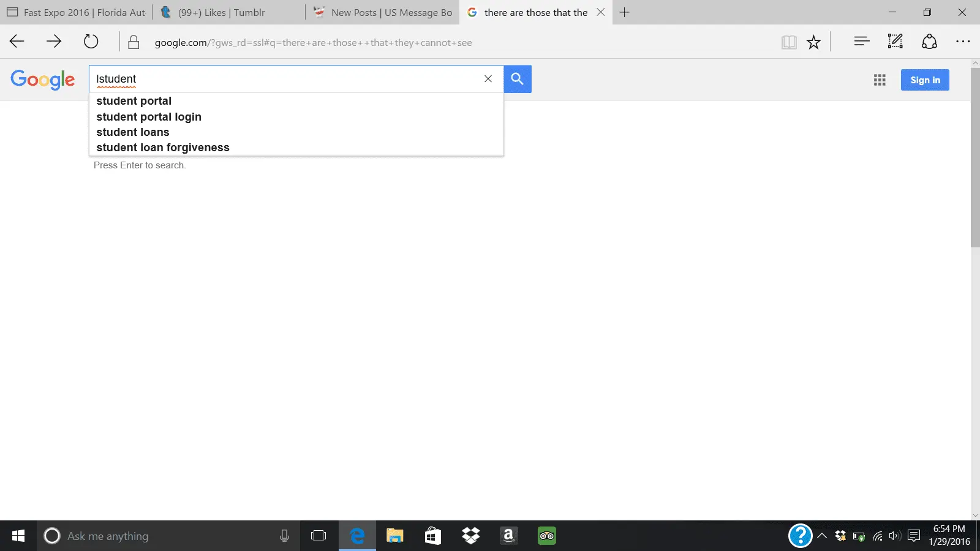The image size is (980, 551).
Task: Check the battery status icon
Action: 859,536
